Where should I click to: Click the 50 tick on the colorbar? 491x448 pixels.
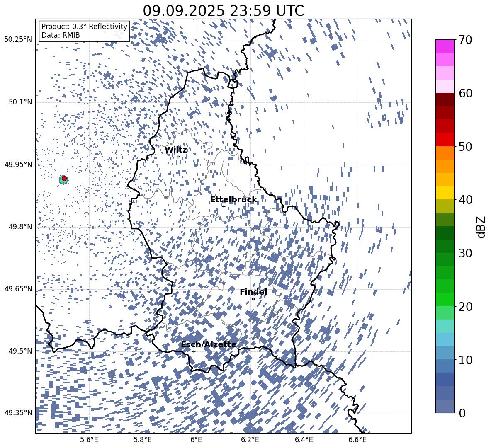pos(465,146)
